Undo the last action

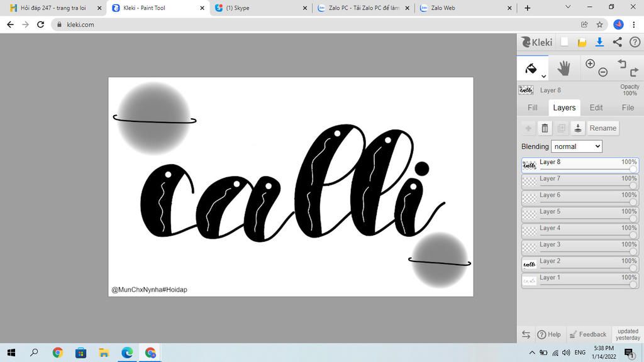(x=622, y=63)
